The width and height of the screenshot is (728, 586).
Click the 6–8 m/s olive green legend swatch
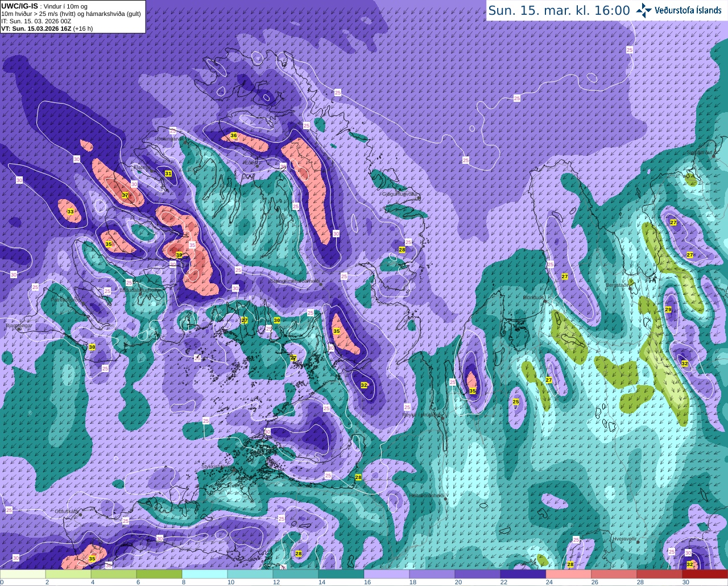pos(159,574)
